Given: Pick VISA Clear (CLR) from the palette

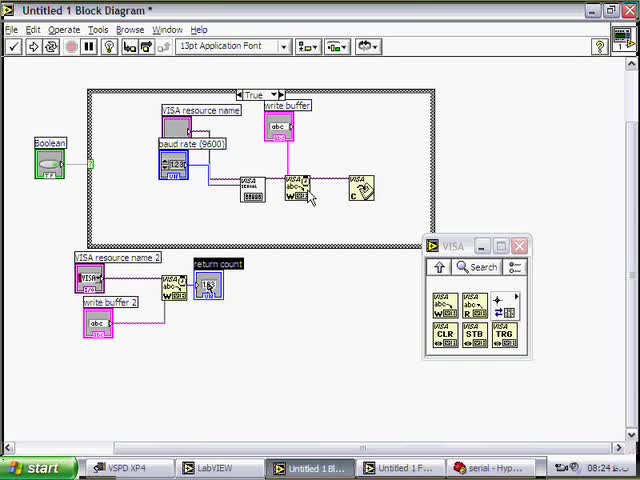Looking at the screenshot, I should [x=445, y=335].
